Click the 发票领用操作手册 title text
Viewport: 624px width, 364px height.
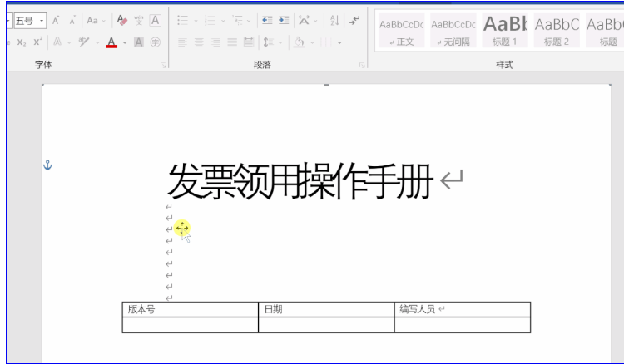tap(300, 181)
